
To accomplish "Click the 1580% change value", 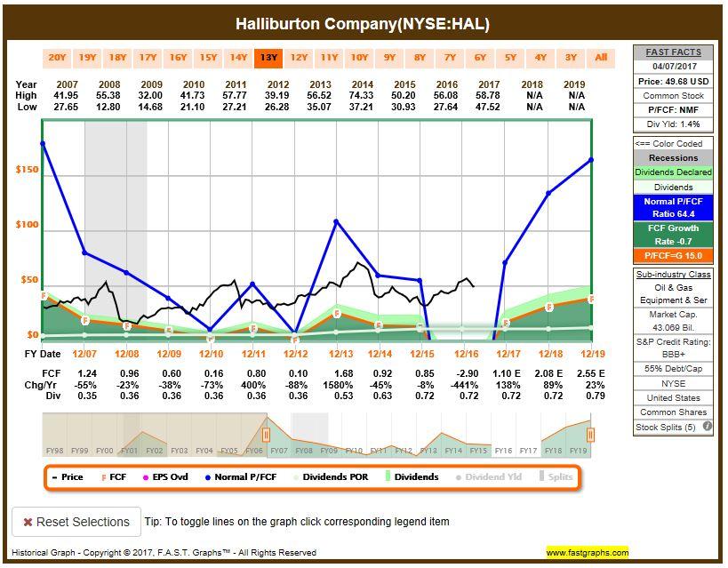I will point(338,385).
